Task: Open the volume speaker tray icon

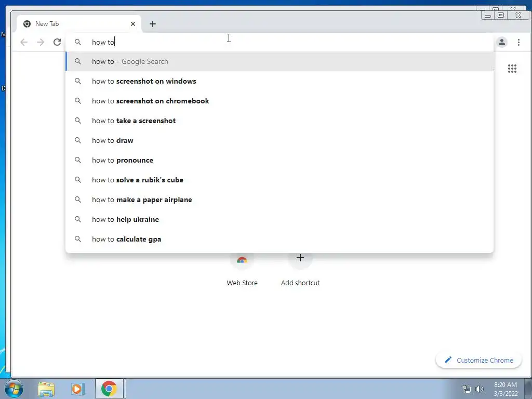Action: (x=480, y=389)
